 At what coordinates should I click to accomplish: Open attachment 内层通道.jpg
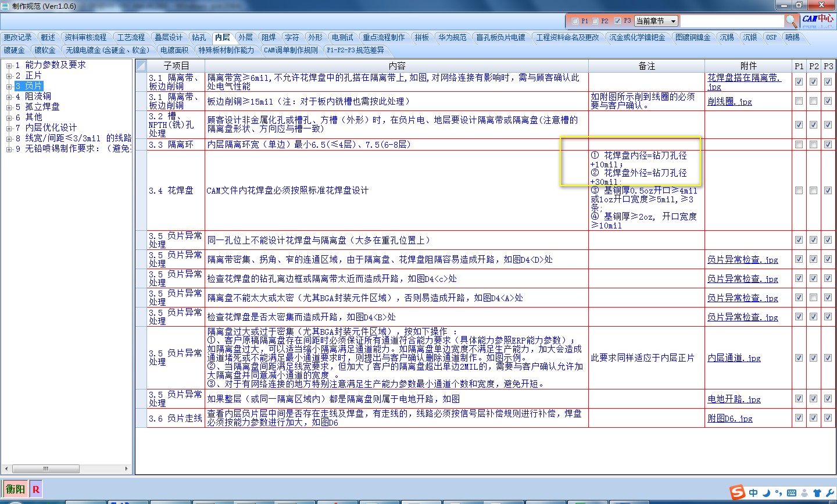point(734,358)
